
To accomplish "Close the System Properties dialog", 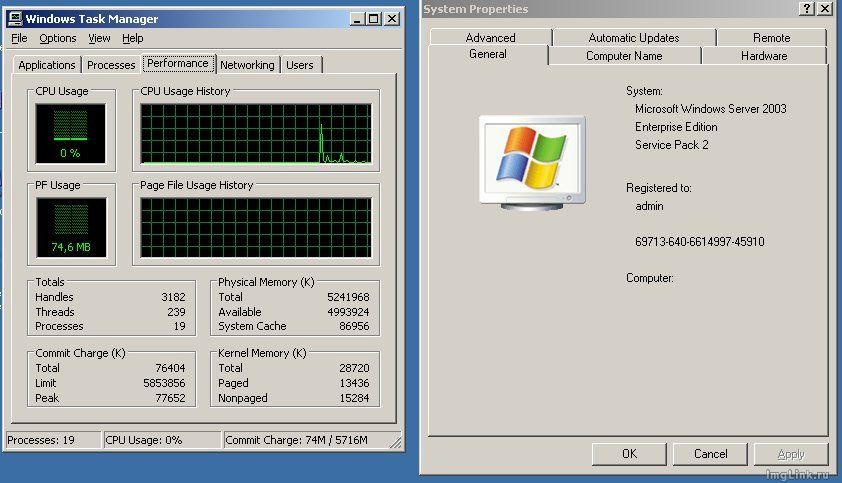I will [825, 9].
